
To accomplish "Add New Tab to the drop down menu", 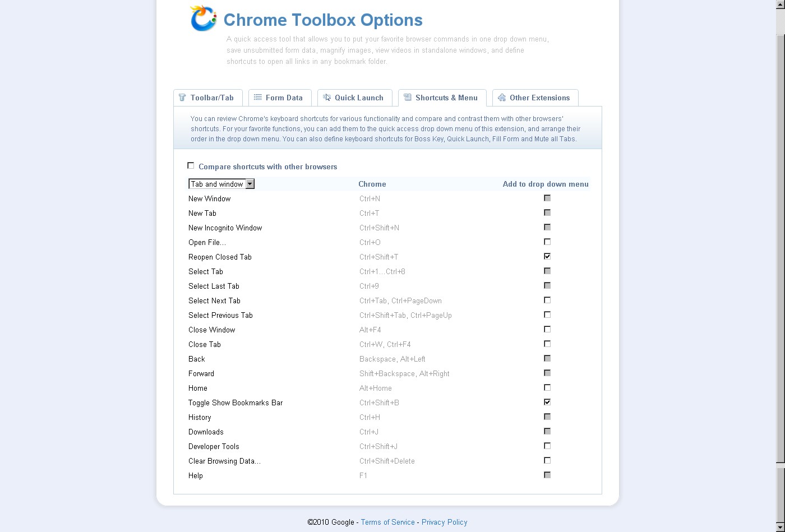I will [x=547, y=212].
